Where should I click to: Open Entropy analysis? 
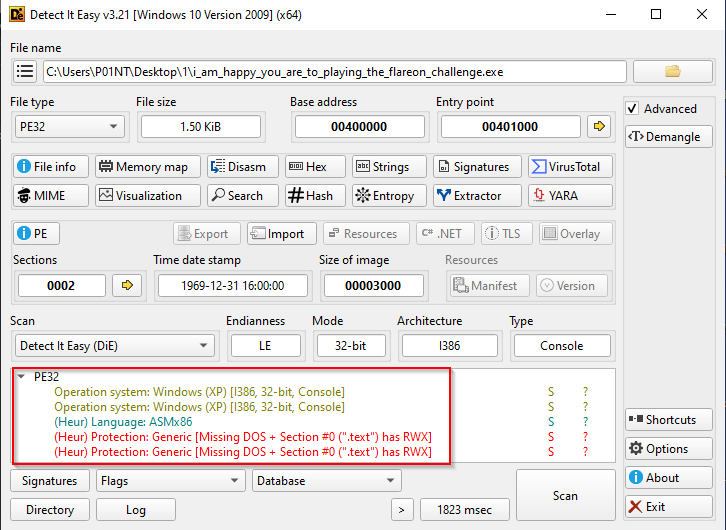pyautogui.click(x=389, y=195)
